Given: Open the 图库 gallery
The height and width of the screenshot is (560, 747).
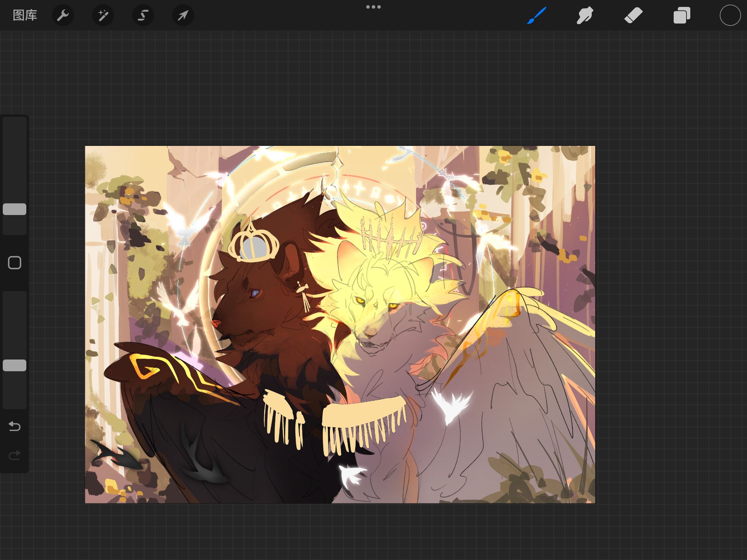Looking at the screenshot, I should [x=25, y=15].
